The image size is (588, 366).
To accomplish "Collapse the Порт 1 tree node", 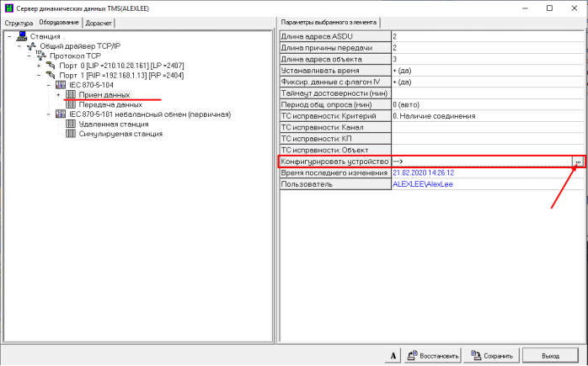I will tap(39, 76).
